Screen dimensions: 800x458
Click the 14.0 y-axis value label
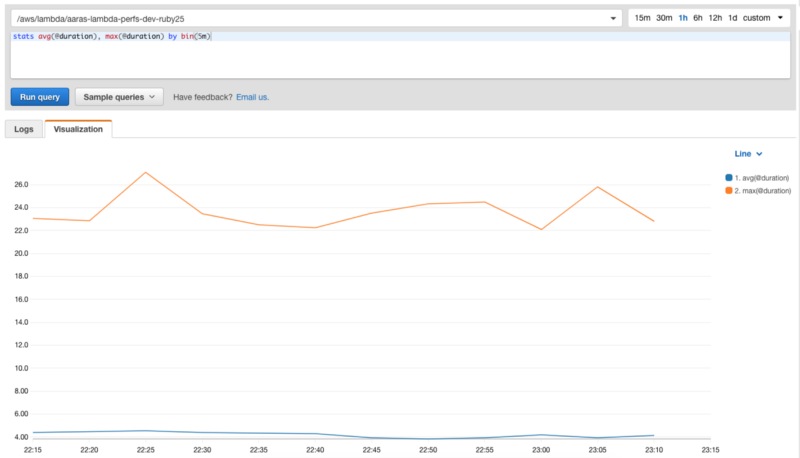21,322
